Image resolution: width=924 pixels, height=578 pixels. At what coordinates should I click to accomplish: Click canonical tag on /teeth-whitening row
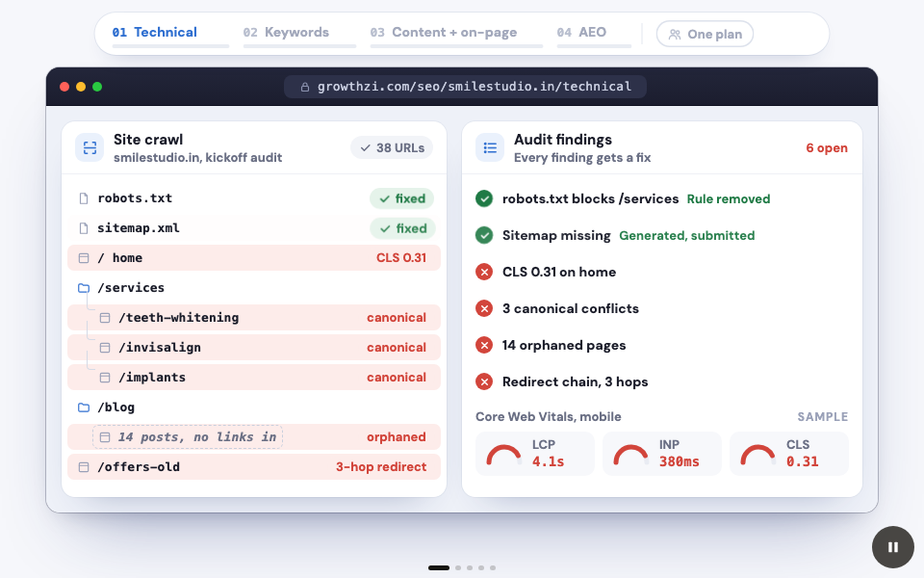pos(397,317)
